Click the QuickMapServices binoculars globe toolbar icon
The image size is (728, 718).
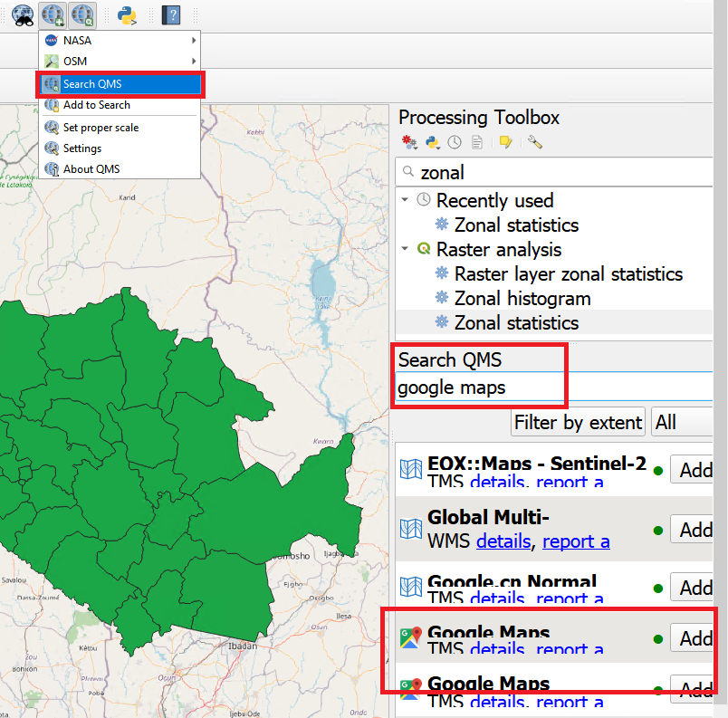coord(23,14)
